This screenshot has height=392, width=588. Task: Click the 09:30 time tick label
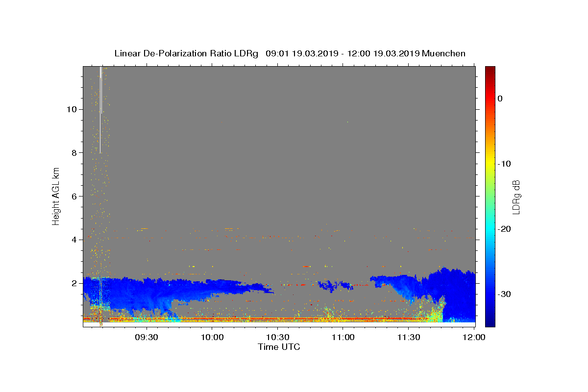point(147,338)
